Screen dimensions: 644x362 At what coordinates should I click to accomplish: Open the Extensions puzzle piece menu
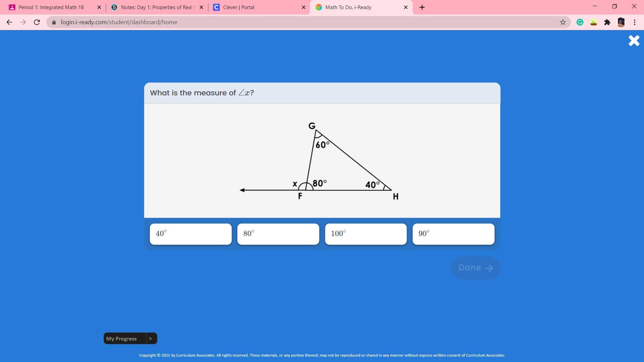[607, 22]
